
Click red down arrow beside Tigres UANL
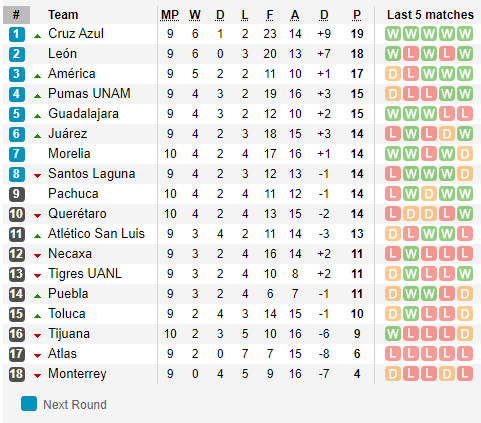tap(38, 276)
